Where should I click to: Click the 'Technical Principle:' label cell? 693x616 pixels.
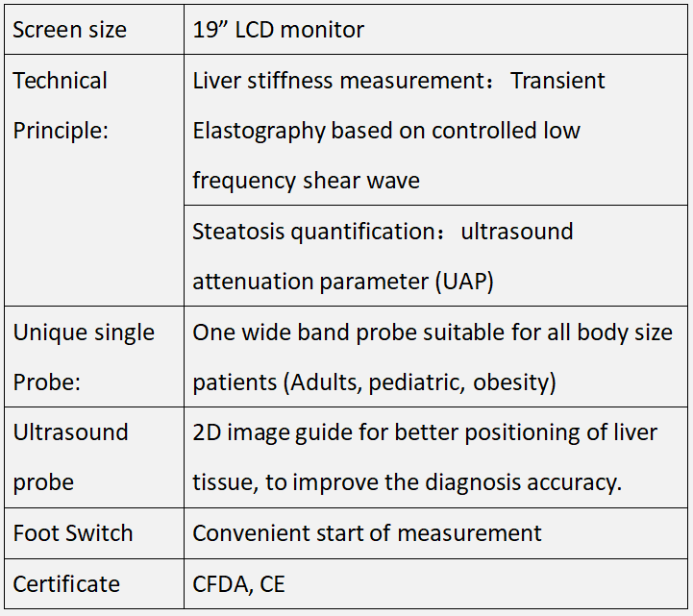(94, 181)
